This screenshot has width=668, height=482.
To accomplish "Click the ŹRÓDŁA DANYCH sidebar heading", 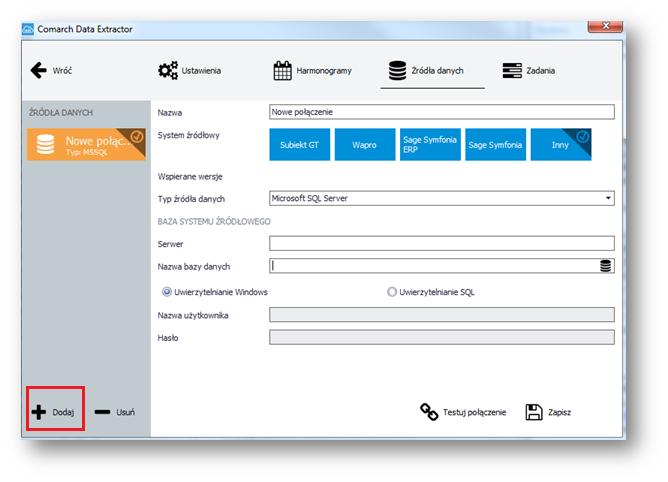I will coord(60,113).
